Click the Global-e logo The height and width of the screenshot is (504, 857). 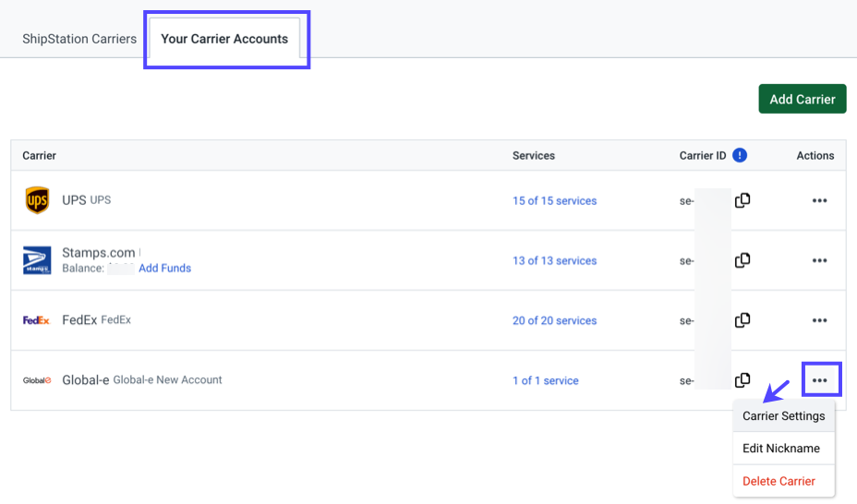37,380
